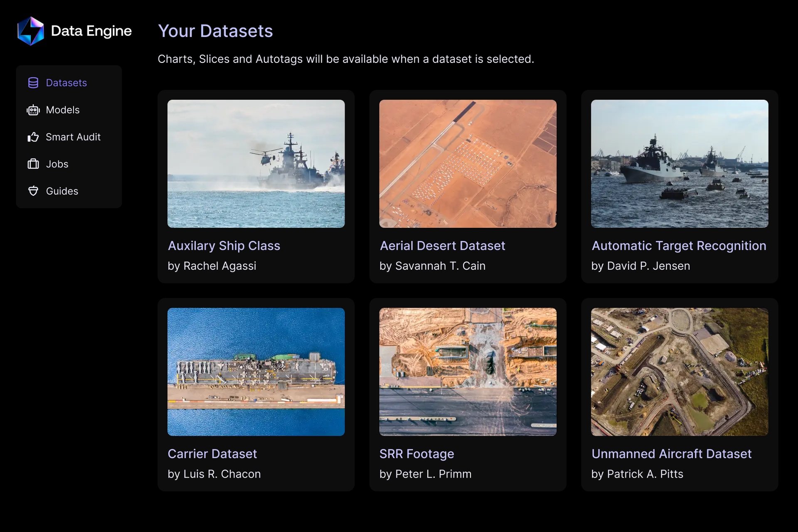The width and height of the screenshot is (798, 532).
Task: Switch to the Models section
Action: tap(62, 110)
